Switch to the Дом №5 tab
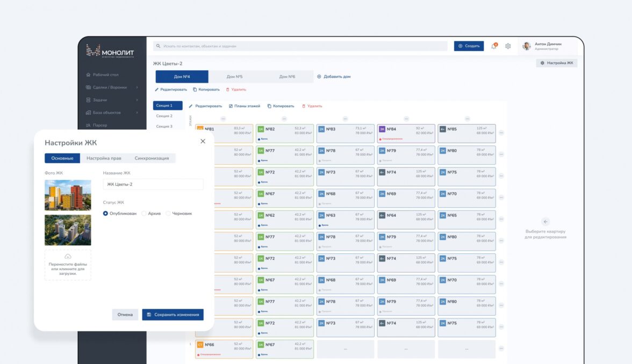 [x=234, y=77]
